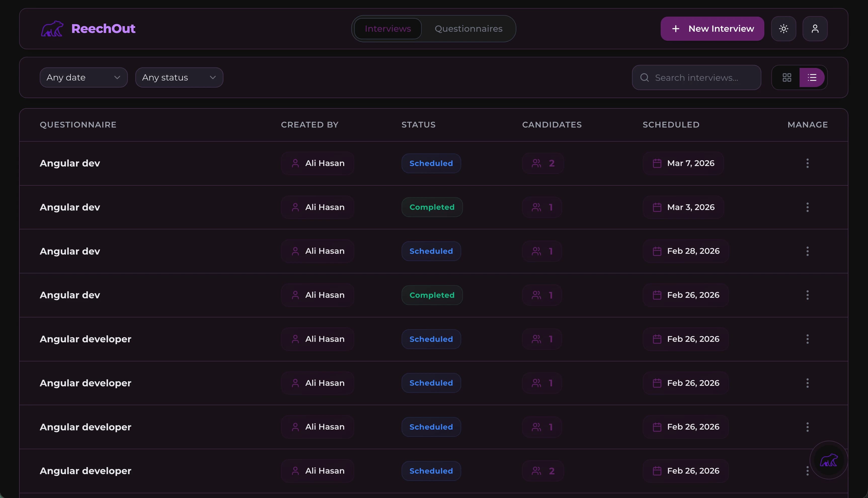Image resolution: width=868 pixels, height=498 pixels.
Task: Switch to the Questionnaires tab
Action: tap(468, 28)
